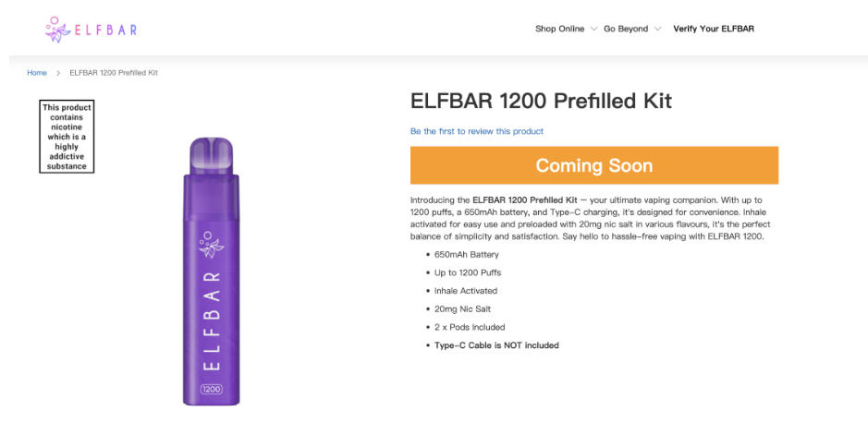The height and width of the screenshot is (447, 868).
Task: Click Be the first to review link
Action: [x=477, y=131]
